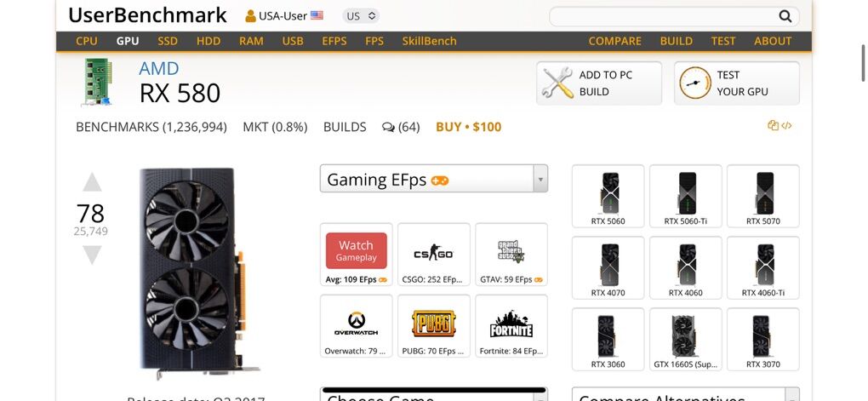The height and width of the screenshot is (401, 868).
Task: Focus the search input field
Action: [x=663, y=16]
